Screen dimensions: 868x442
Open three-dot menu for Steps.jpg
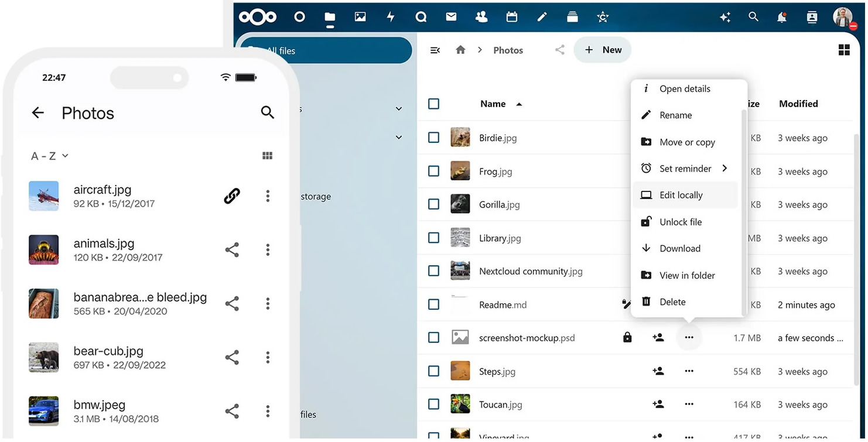coord(689,371)
